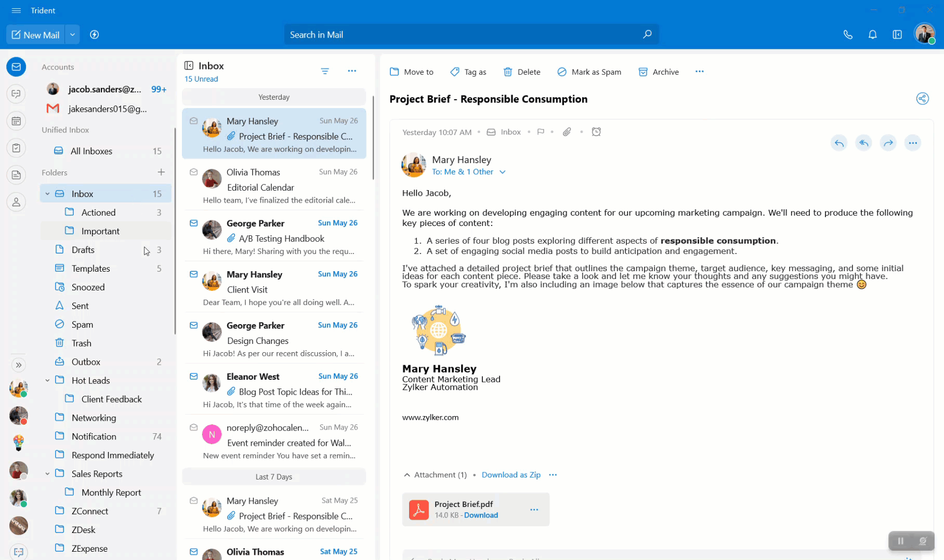Open the notifications bell

tap(873, 35)
